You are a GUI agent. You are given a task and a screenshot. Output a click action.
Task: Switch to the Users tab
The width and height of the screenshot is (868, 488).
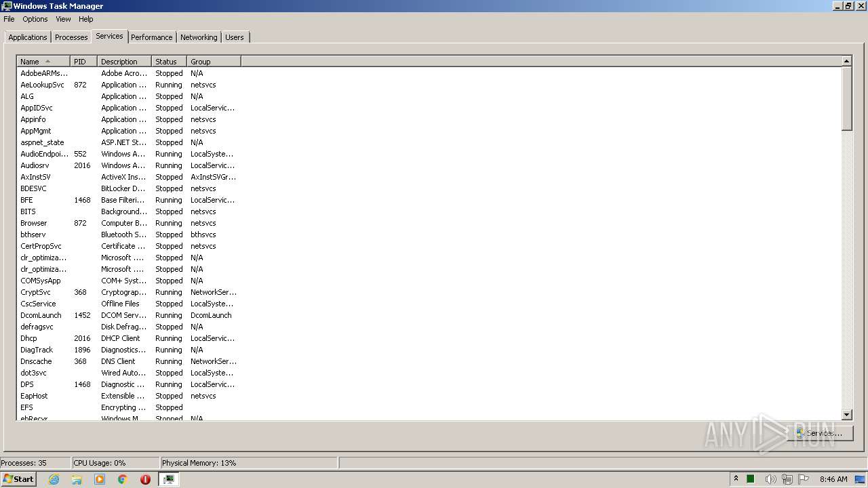click(x=235, y=37)
